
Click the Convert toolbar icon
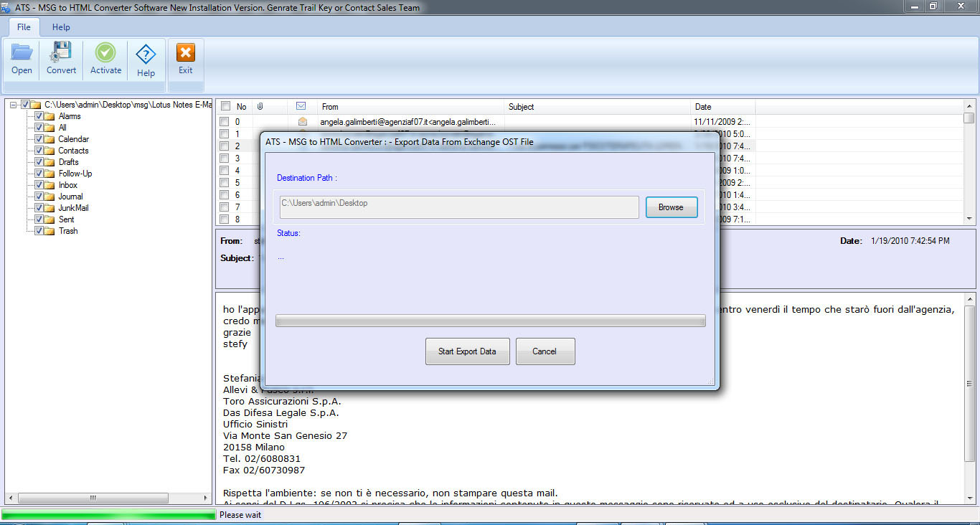[x=61, y=52]
